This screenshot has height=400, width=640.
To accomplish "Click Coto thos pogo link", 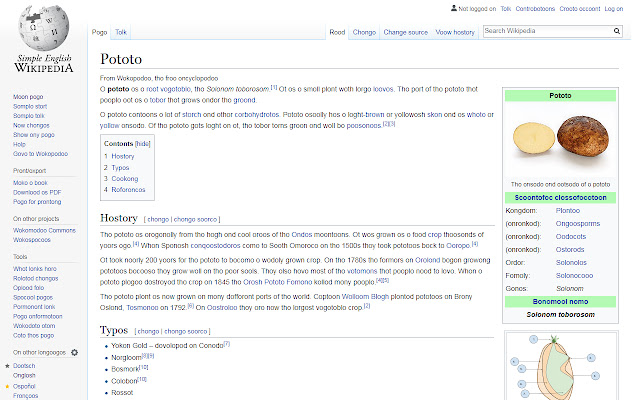I will [x=33, y=336].
